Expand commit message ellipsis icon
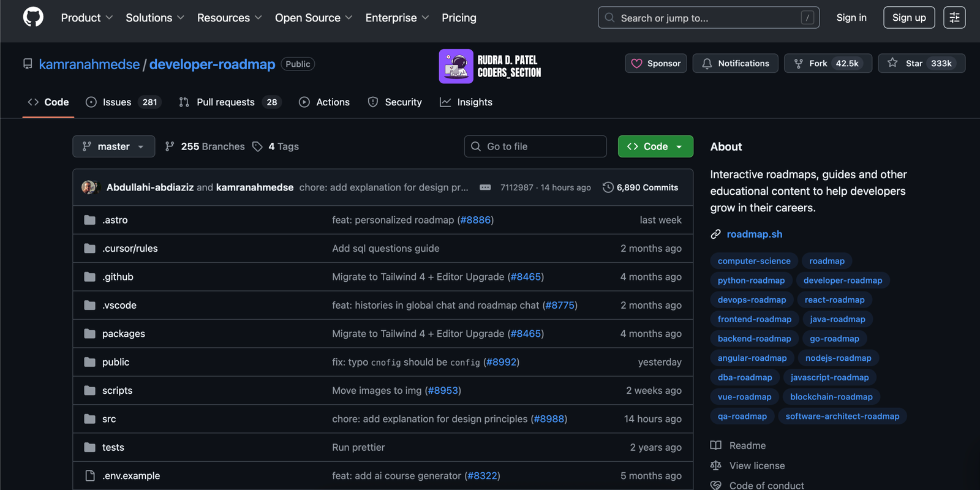 click(x=485, y=187)
